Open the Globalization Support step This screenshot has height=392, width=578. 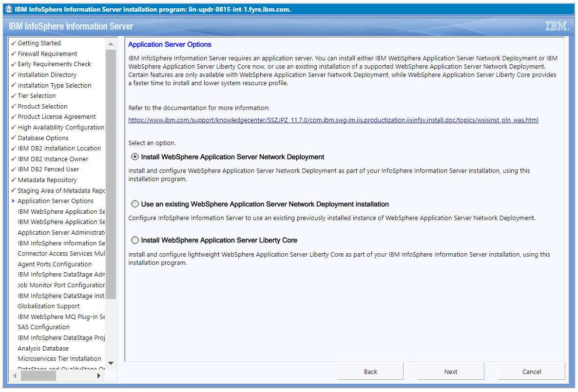point(49,306)
